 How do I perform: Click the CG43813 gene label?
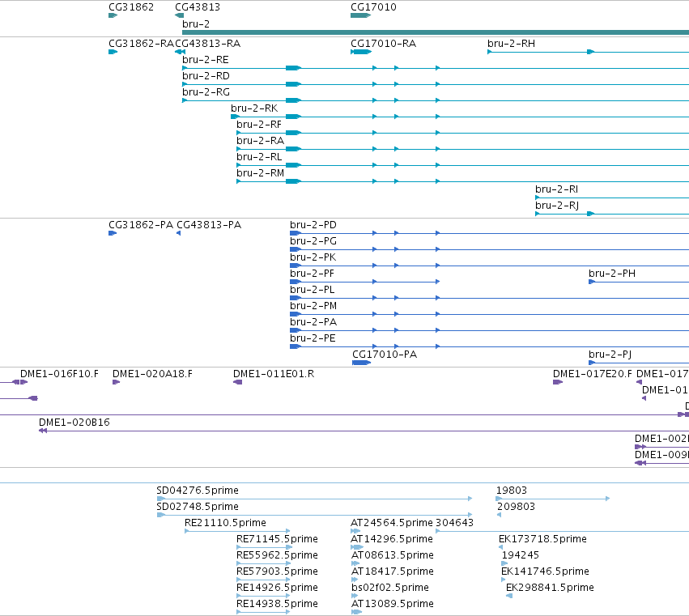click(198, 7)
